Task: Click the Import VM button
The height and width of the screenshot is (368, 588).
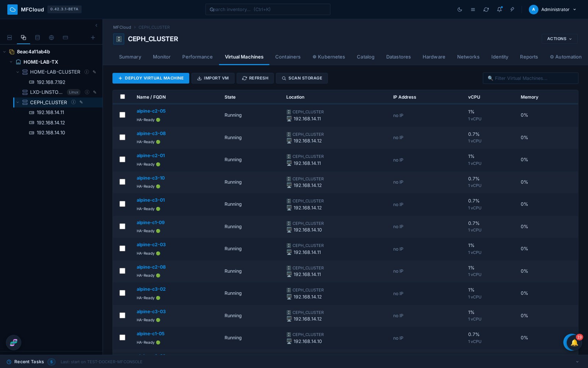Action: [x=213, y=78]
